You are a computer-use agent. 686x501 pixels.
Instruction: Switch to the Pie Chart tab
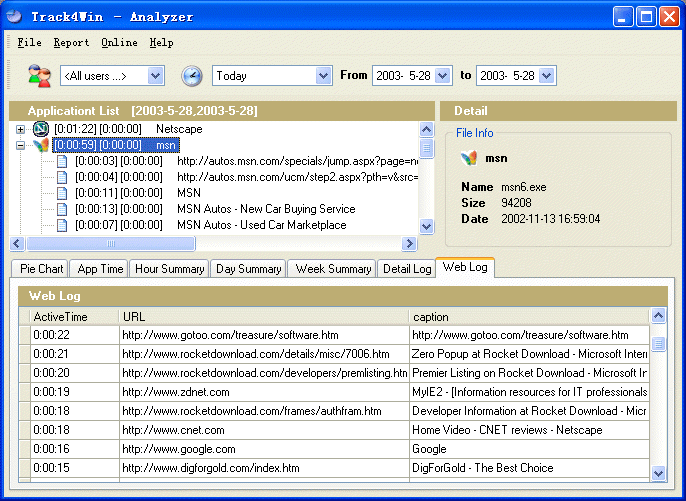tap(40, 269)
